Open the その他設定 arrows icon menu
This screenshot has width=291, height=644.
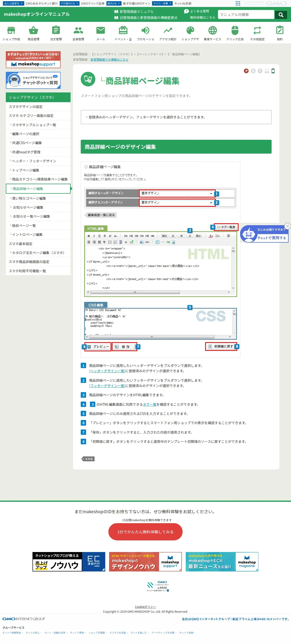tap(257, 33)
